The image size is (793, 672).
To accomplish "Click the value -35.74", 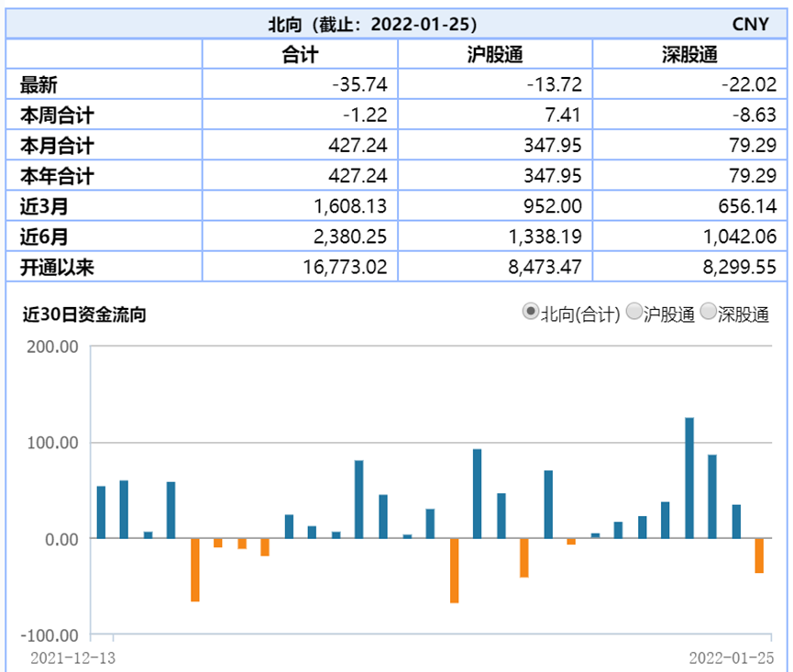I will [359, 84].
